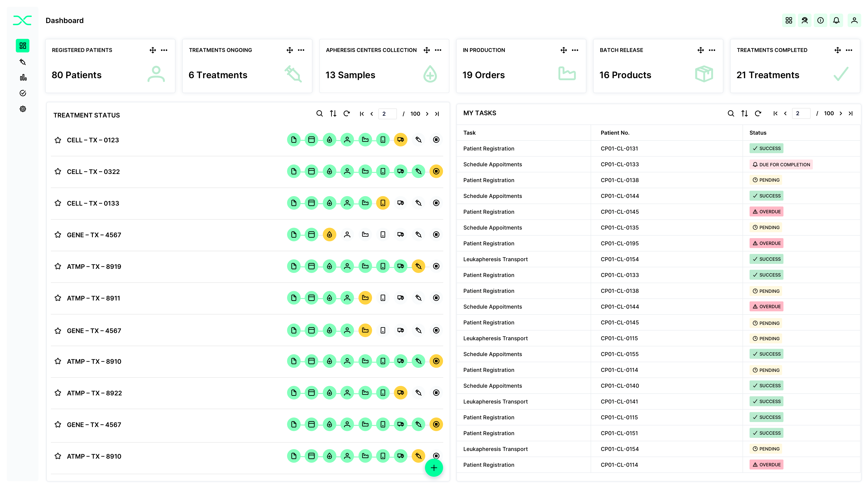Open the notifications bell in the header
The width and height of the screenshot is (868, 488).
836,20
